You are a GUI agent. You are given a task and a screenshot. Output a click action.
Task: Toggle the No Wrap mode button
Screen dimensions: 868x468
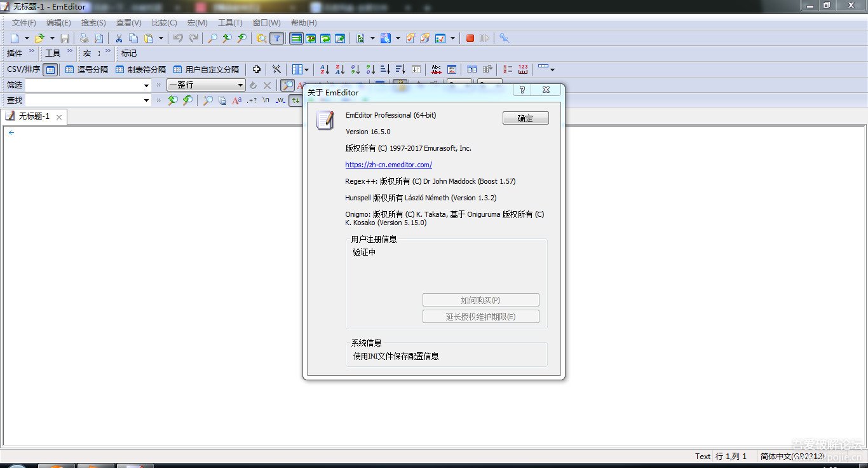[296, 38]
